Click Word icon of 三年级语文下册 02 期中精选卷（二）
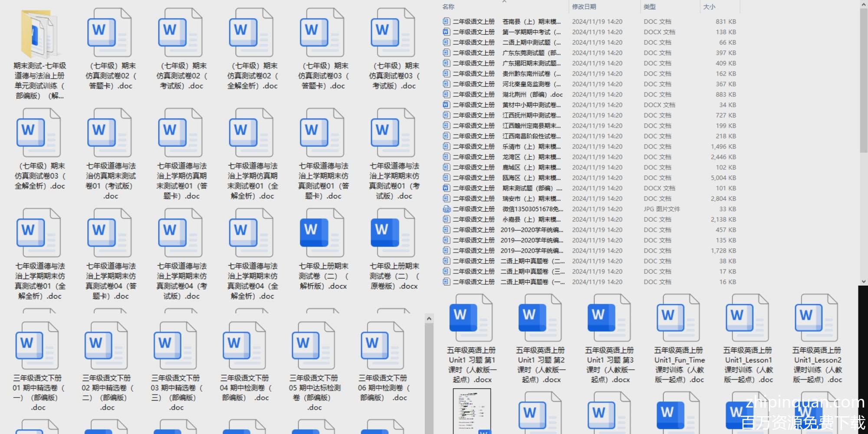Screen dimensions: 868x434 106,346
